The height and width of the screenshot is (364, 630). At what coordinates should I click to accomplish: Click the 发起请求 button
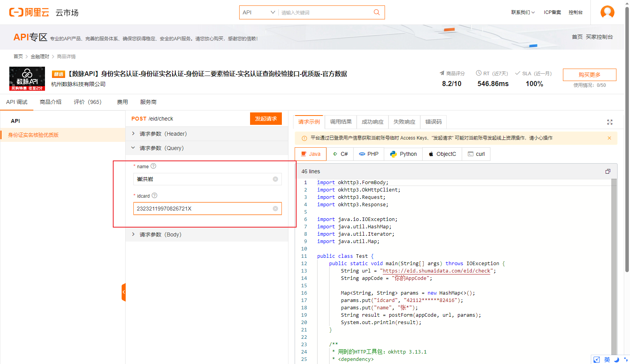tap(266, 119)
